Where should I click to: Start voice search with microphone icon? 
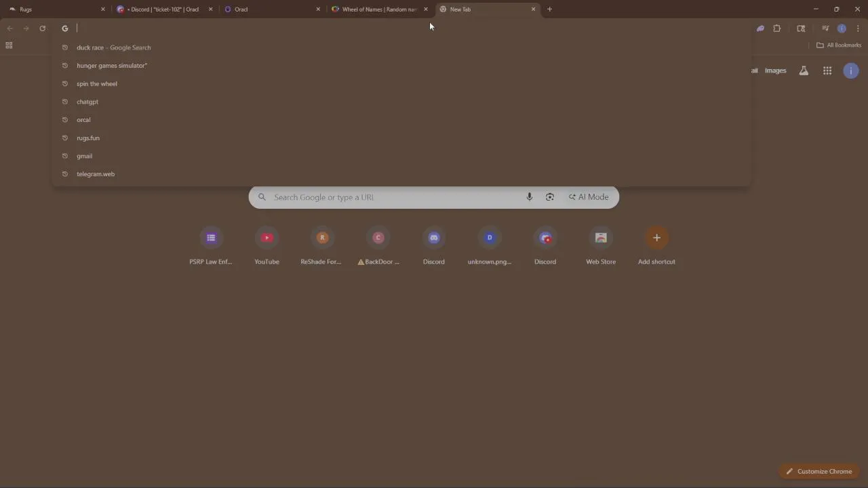tap(530, 197)
